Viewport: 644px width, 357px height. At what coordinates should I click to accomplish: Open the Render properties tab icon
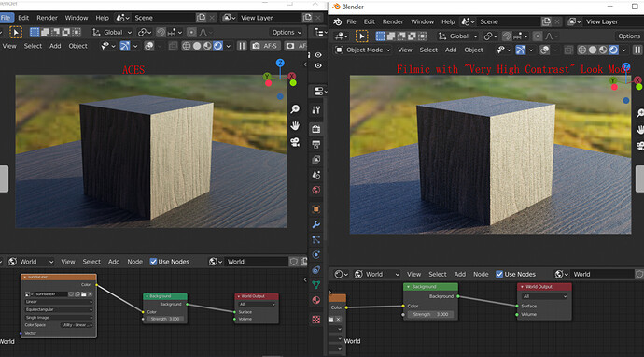pos(315,129)
